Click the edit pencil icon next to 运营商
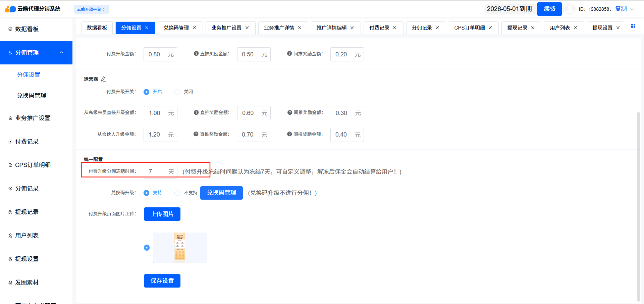 pos(103,79)
